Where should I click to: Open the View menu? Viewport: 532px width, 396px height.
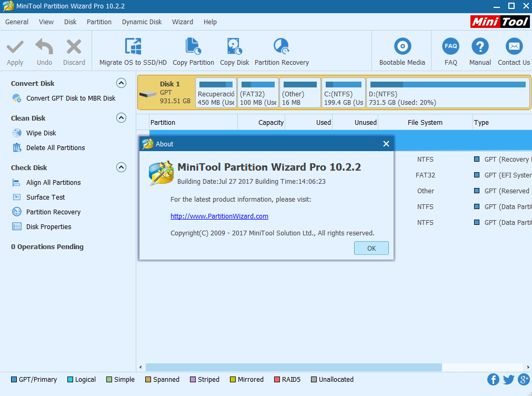(46, 22)
